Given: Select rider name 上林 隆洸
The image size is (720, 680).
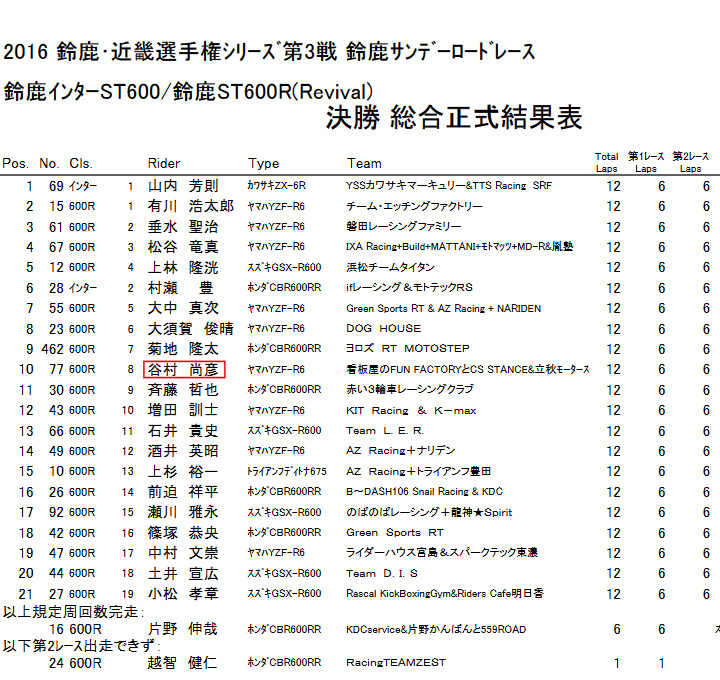Looking at the screenshot, I should pos(183,267).
